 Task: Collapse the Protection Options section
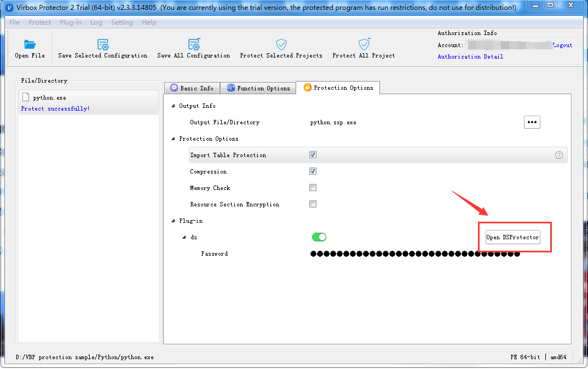173,139
